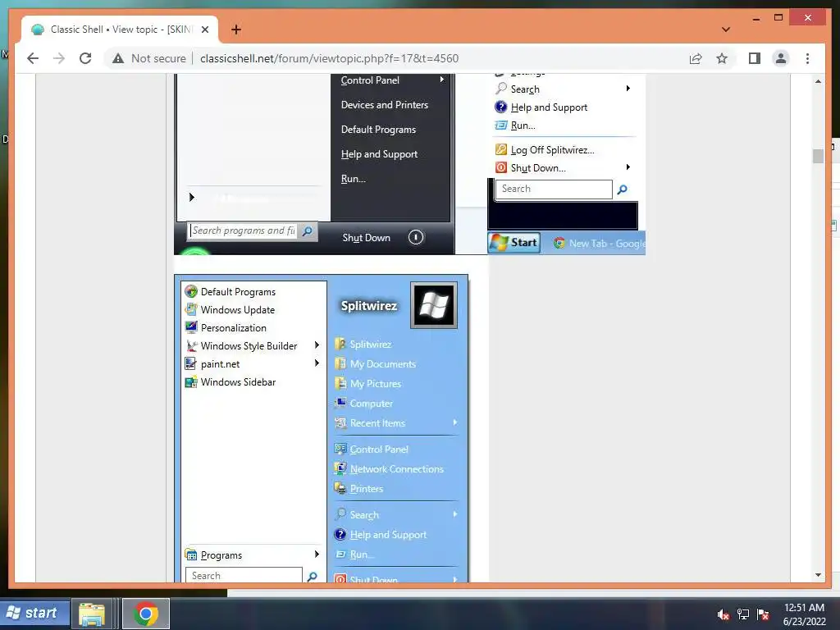
Task: Click the paint.net icon
Action: [191, 363]
